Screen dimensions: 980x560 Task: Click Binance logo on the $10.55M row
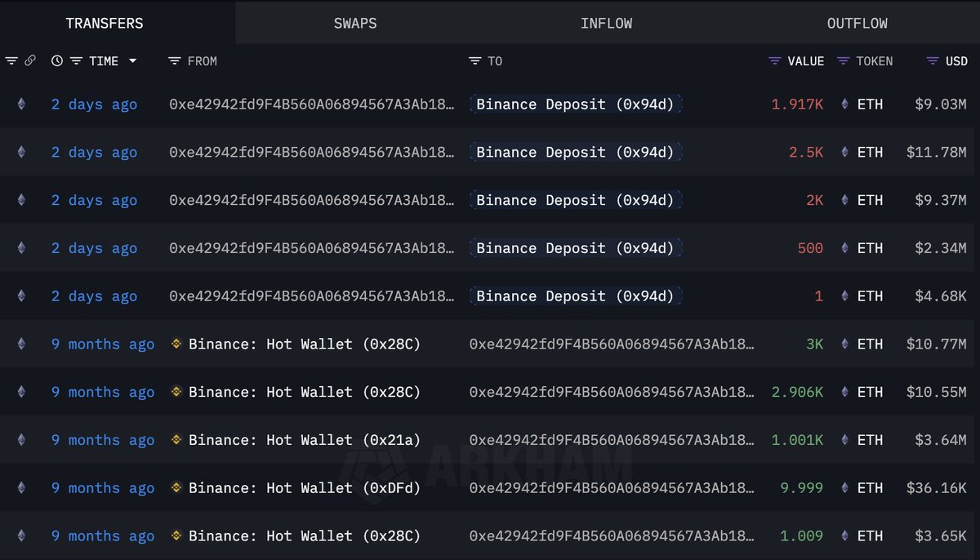[x=176, y=392]
